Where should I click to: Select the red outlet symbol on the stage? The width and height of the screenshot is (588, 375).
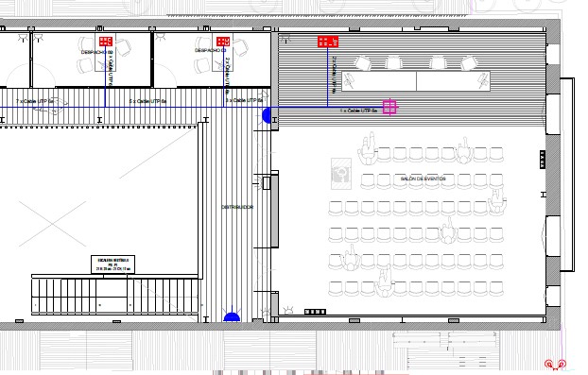pyautogui.click(x=328, y=42)
